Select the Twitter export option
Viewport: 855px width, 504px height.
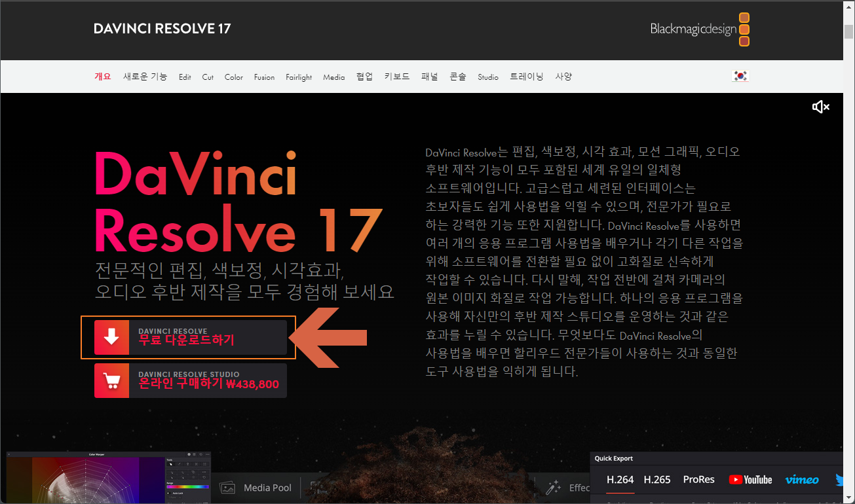tap(838, 480)
